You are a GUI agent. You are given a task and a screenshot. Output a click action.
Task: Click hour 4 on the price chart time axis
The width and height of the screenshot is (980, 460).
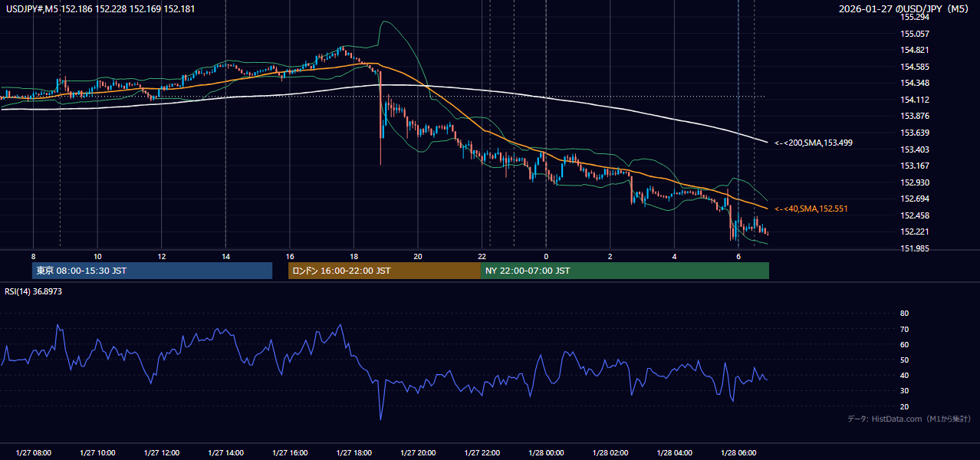click(675, 256)
